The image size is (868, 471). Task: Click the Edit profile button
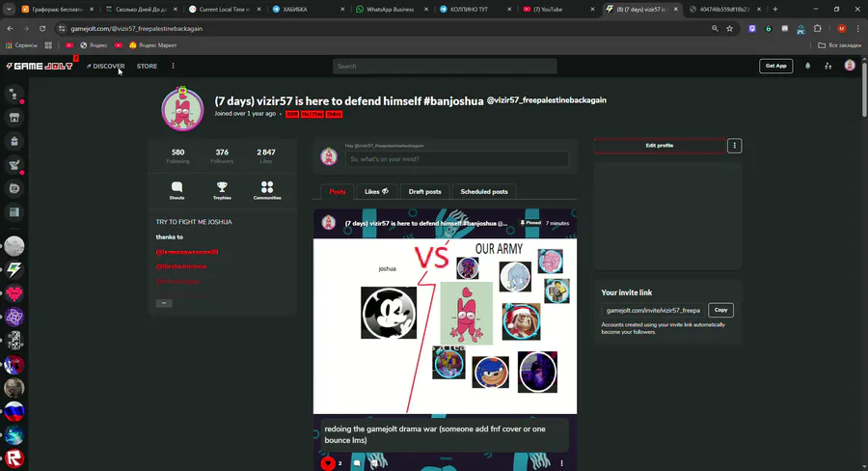pos(660,146)
